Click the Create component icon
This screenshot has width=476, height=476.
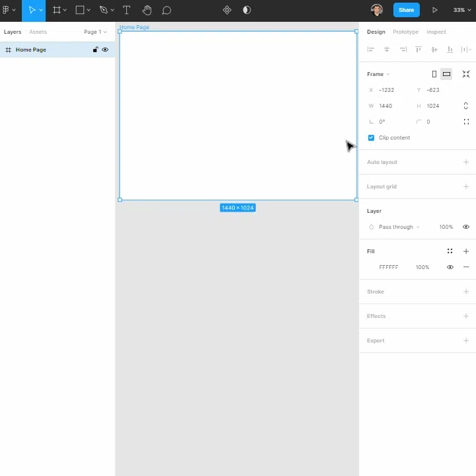click(x=227, y=10)
